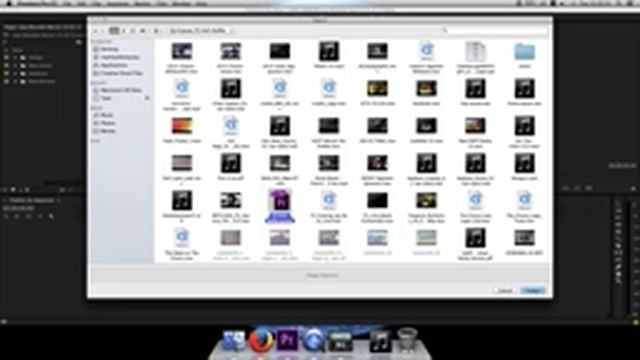This screenshot has width=640, height=360.
Task: Select Music under Media in the sidebar
Action: pos(104,115)
